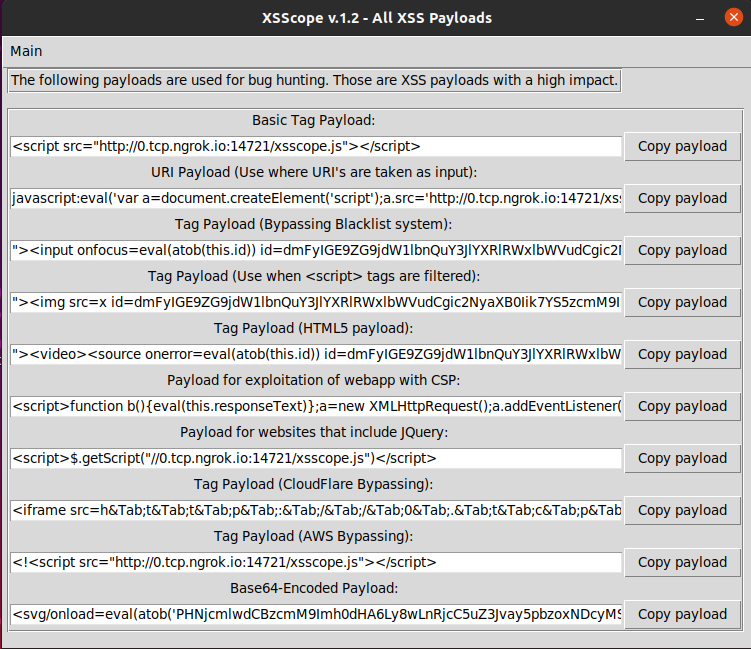Close the XSScope window
This screenshot has width=751, height=649.
click(733, 17)
